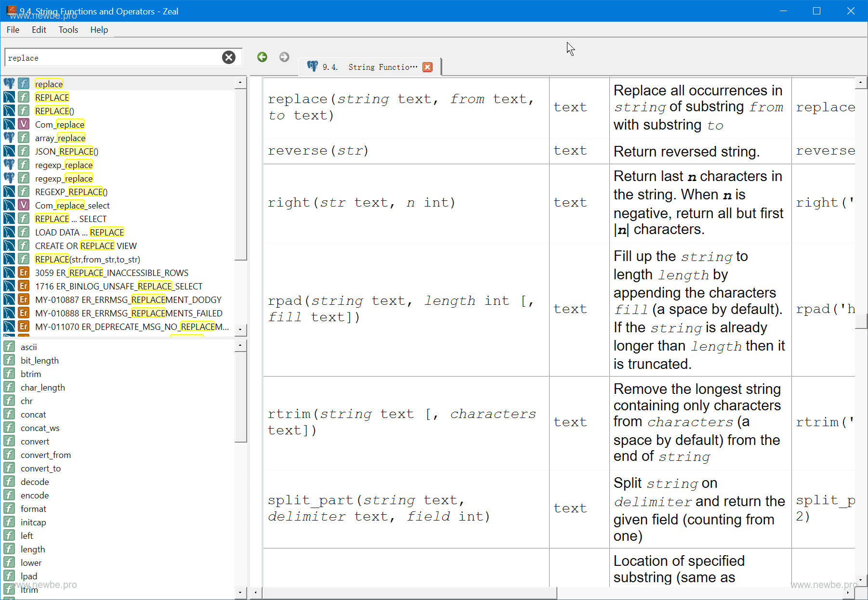Select regexp_replace in search results
The height and width of the screenshot is (600, 868).
(64, 165)
